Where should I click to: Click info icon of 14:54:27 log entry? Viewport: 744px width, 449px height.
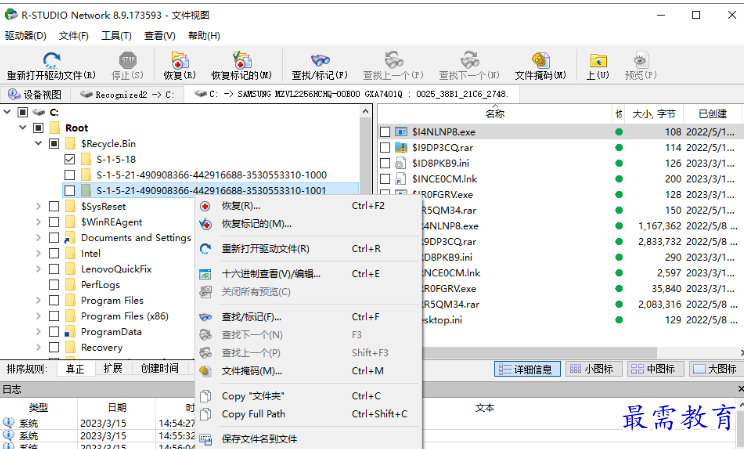pyautogui.click(x=8, y=423)
